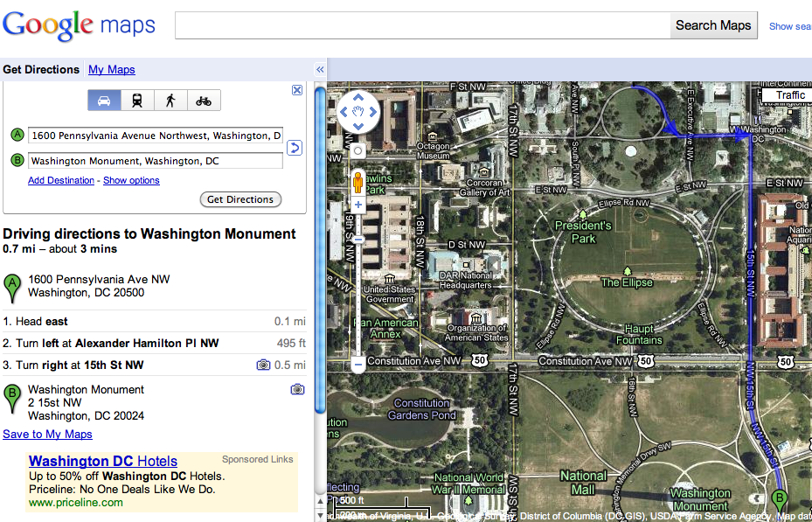
Task: Click the side panel vertical scrollbar
Action: [320, 248]
